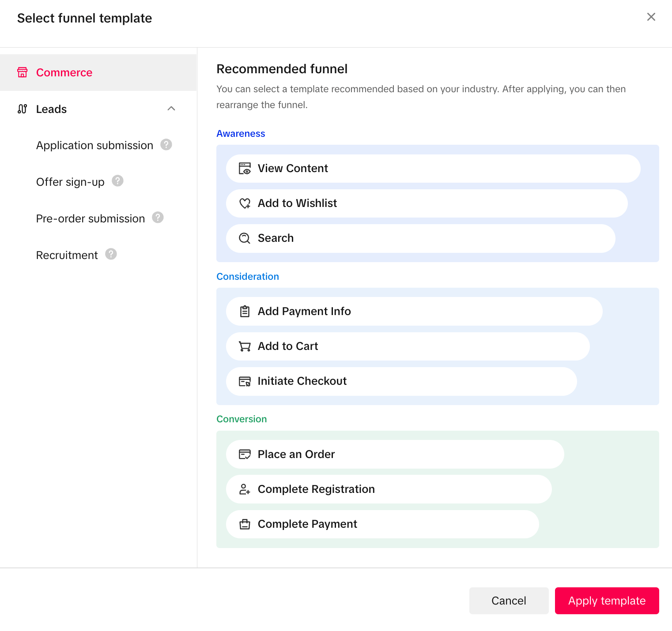Click the Conversion stage label

coord(242,419)
